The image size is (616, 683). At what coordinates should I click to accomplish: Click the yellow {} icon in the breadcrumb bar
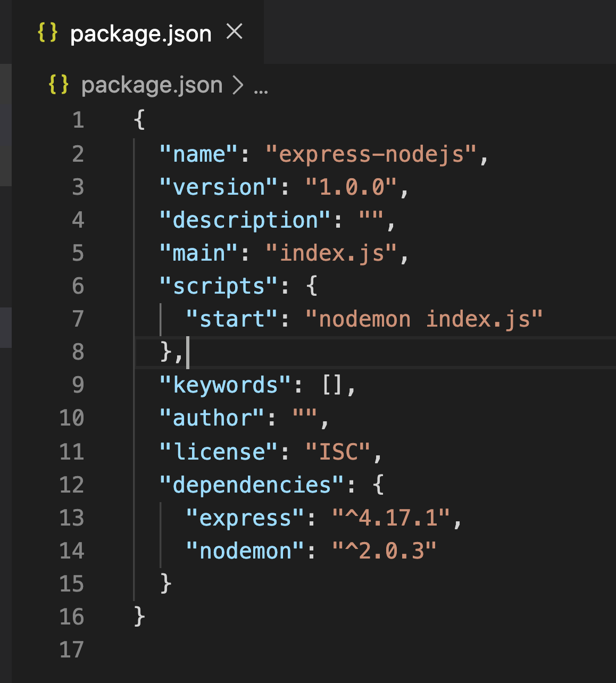click(59, 85)
